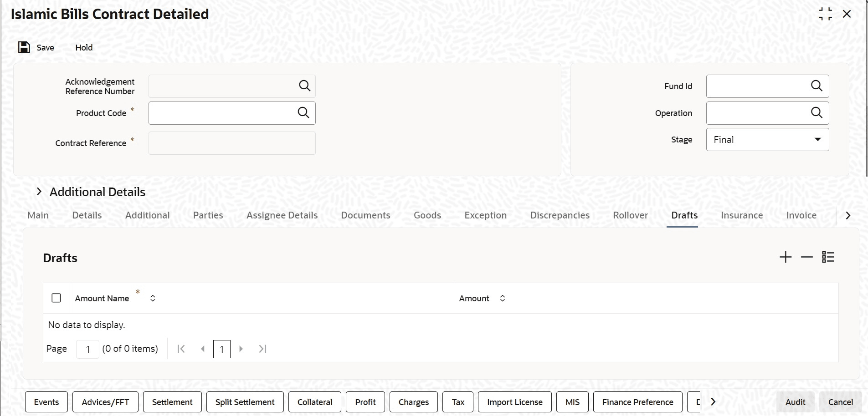This screenshot has height=416, width=868.
Task: Delete selected row from Drafts table
Action: click(x=807, y=257)
